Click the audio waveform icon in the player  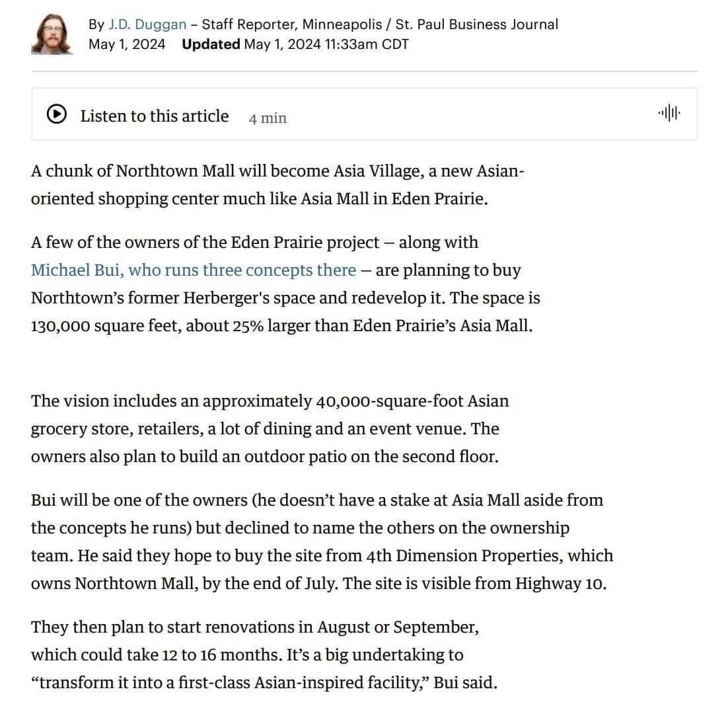[x=669, y=113]
